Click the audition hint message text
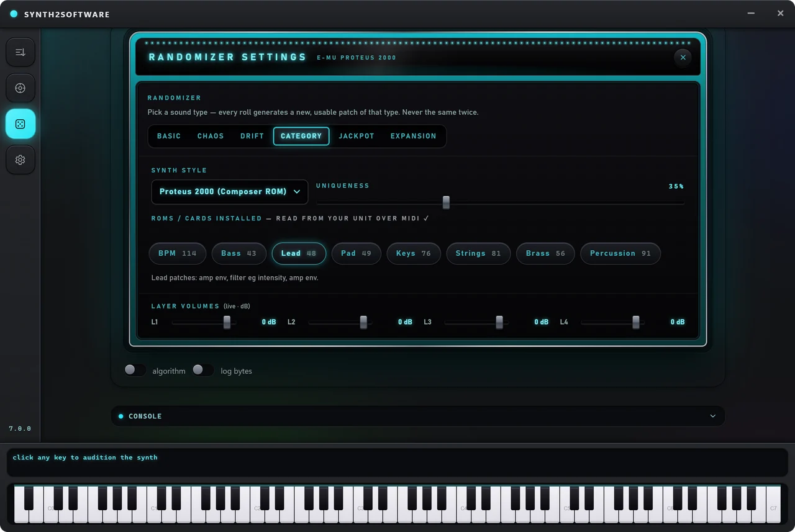The height and width of the screenshot is (532, 795). click(85, 458)
